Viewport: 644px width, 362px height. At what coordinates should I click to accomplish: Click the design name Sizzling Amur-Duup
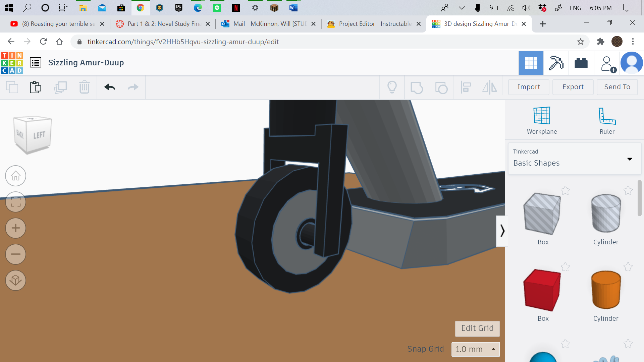coord(86,63)
